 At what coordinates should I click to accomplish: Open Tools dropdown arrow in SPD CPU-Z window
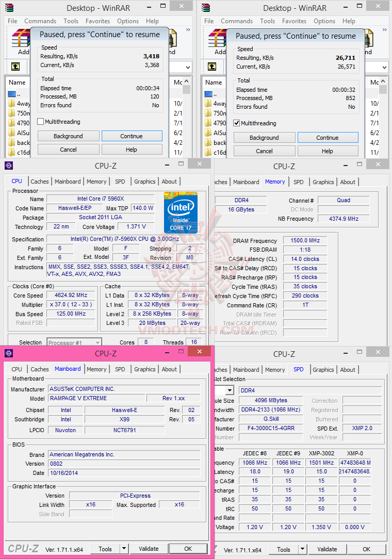(x=302, y=549)
